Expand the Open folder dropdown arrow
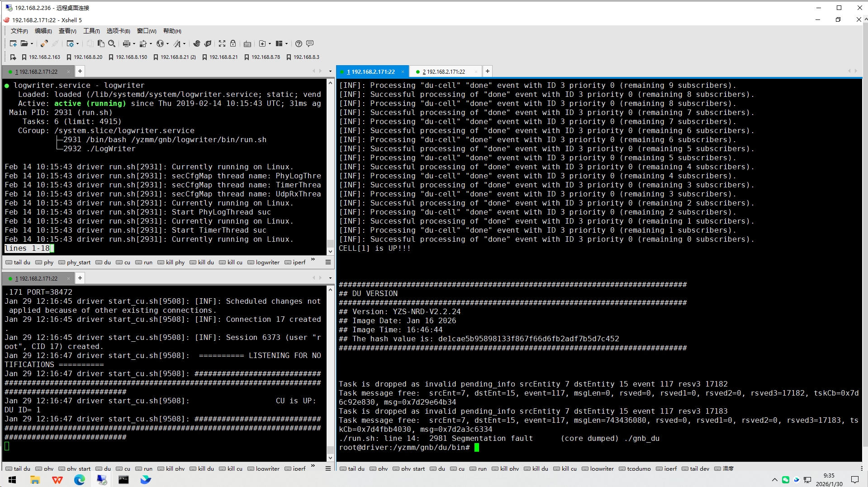 pos(32,44)
